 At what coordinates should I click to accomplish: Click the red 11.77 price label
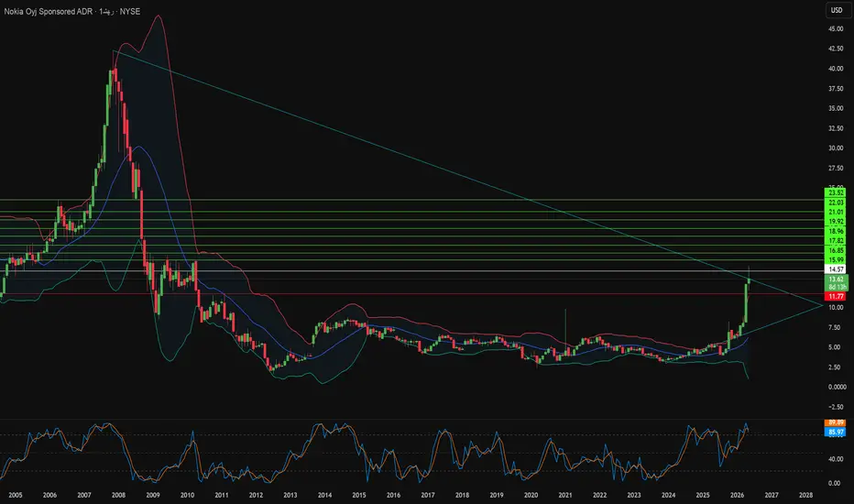point(836,296)
